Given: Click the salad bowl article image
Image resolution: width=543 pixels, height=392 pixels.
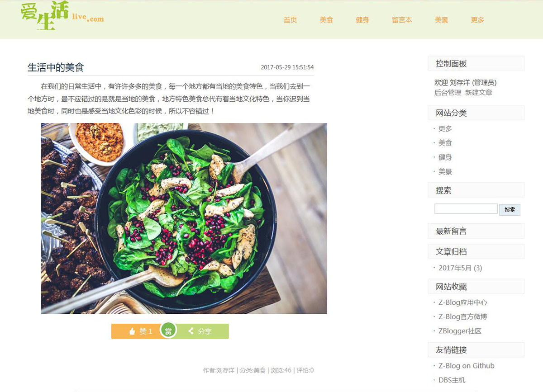Looking at the screenshot, I should [x=184, y=218].
